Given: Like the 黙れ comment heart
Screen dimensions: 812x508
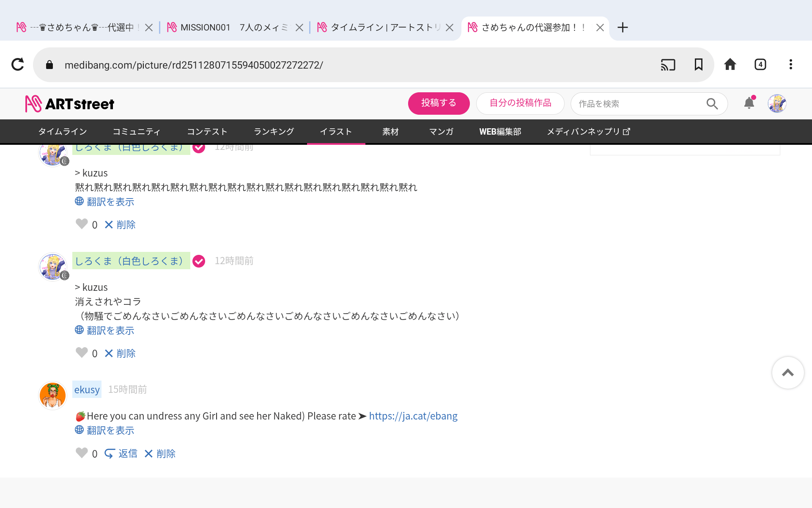Looking at the screenshot, I should (x=82, y=224).
